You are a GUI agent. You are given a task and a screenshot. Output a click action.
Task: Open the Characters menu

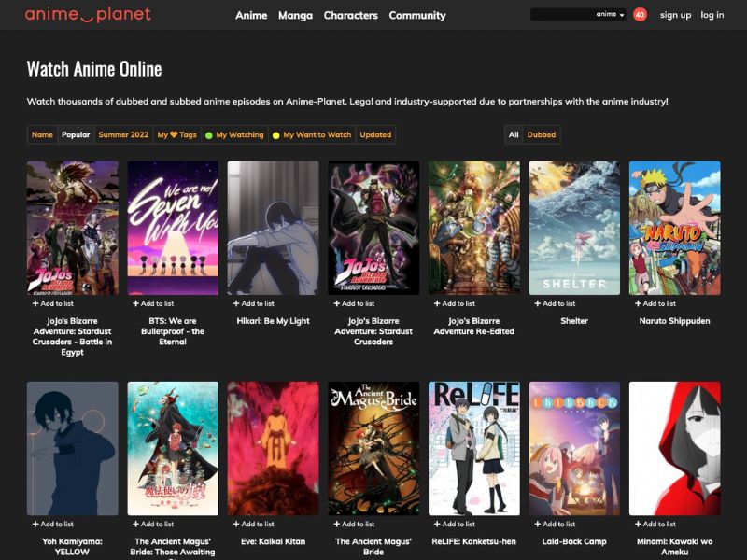[x=351, y=15]
